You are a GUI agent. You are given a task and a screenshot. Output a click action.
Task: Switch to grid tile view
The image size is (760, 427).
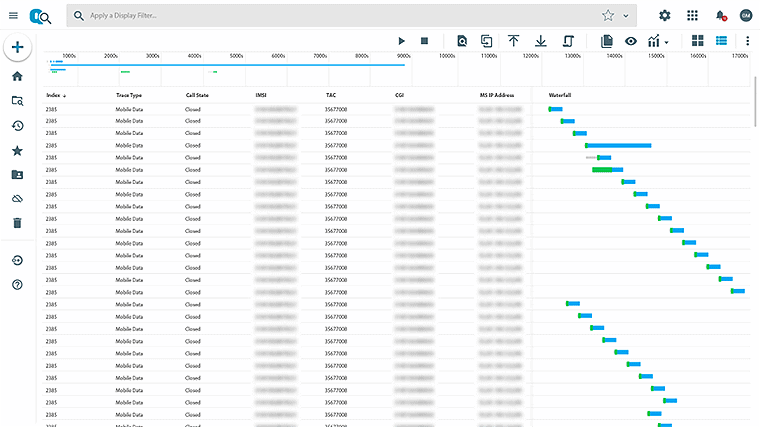[697, 41]
